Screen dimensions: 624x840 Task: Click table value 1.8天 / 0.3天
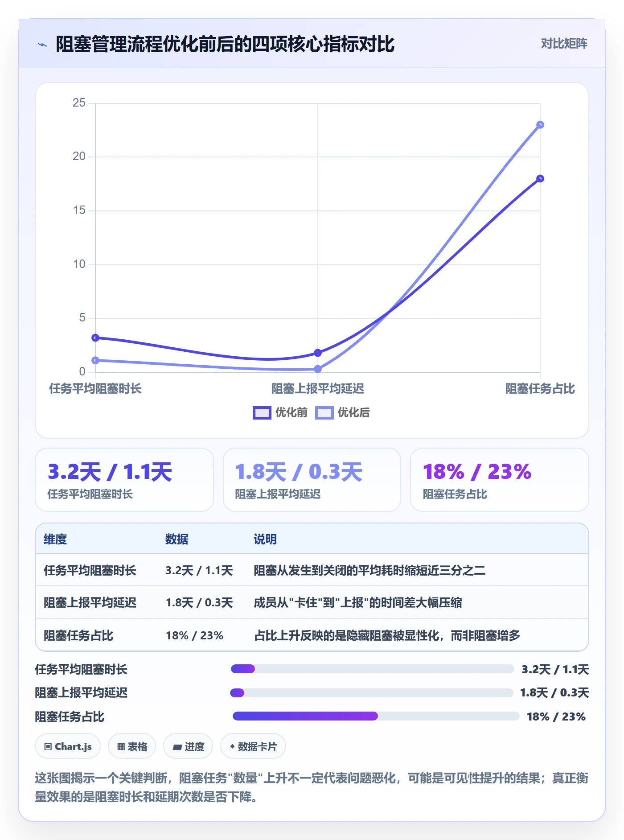199,603
